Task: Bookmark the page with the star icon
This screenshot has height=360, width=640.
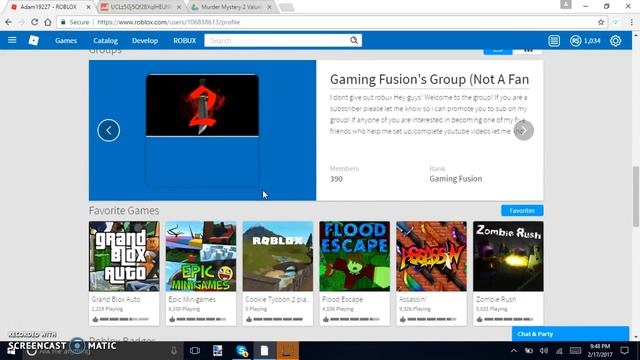Action: pyautogui.click(x=601, y=22)
